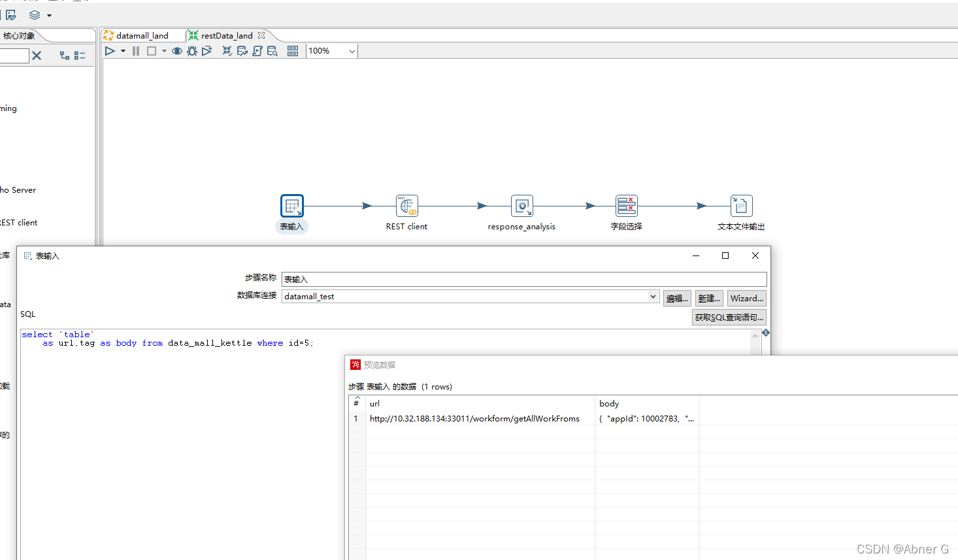Click row number 1 in preview table

click(356, 418)
